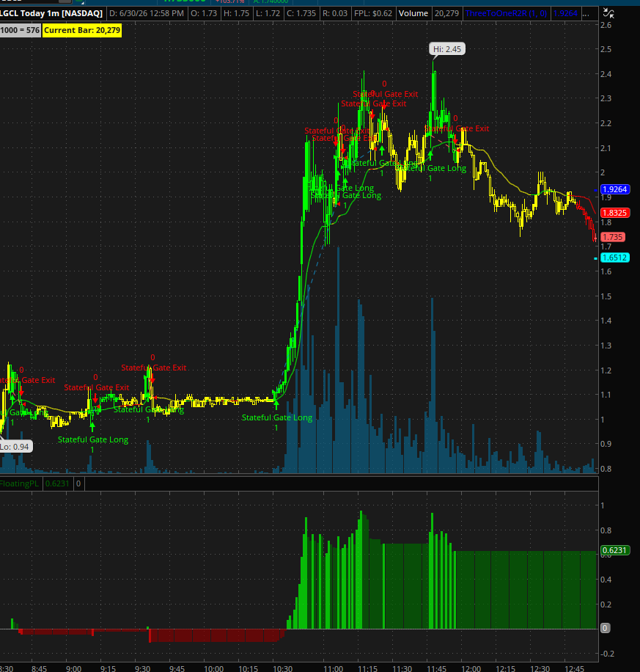Click the blue 1.9264 price axis tag
The width and height of the screenshot is (640, 672).
click(x=615, y=189)
